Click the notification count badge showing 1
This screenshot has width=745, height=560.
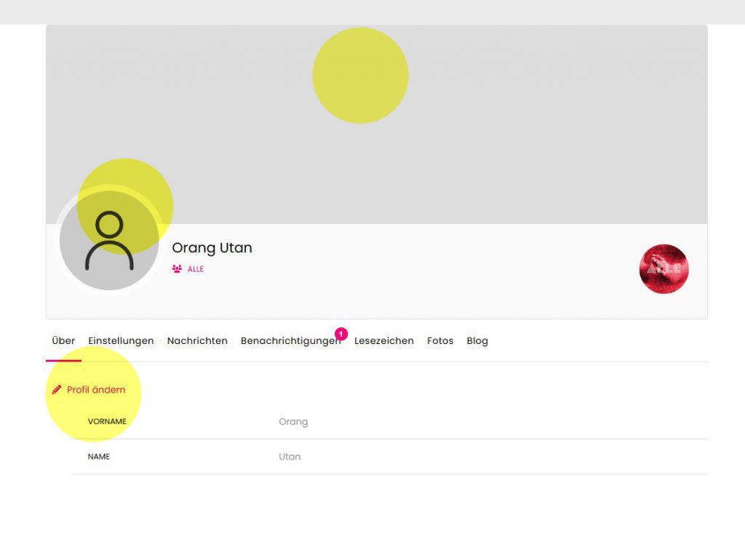point(341,334)
